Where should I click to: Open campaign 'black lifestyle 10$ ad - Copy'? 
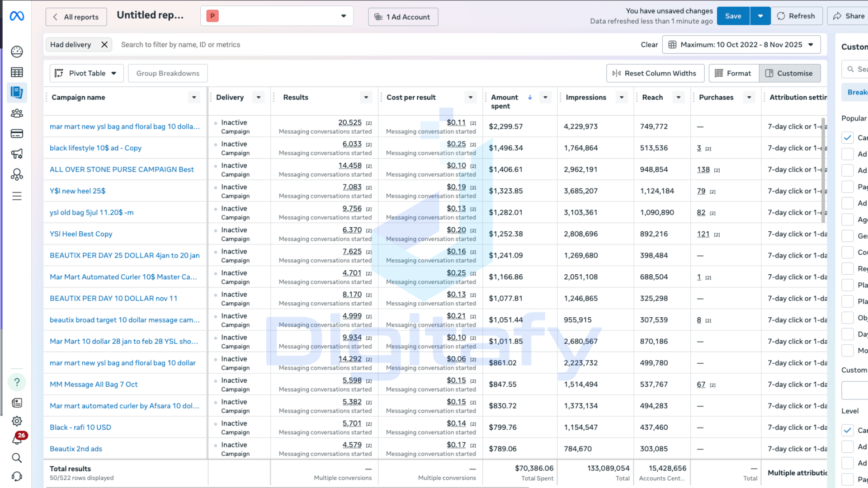tap(95, 148)
